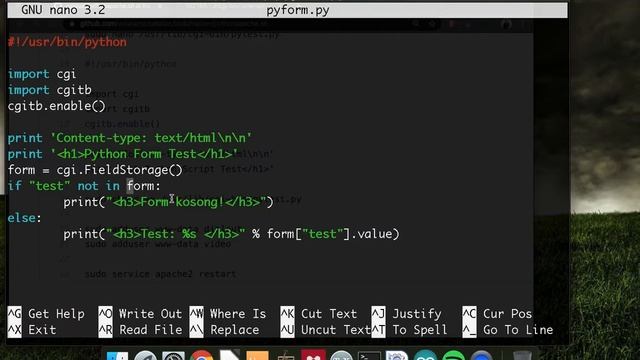640x360 pixels.
Task: Click the GNU nano 3.2 version label
Action: coord(63,10)
